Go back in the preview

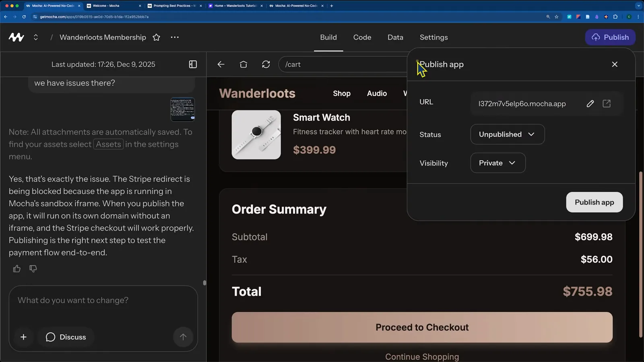pos(221,64)
